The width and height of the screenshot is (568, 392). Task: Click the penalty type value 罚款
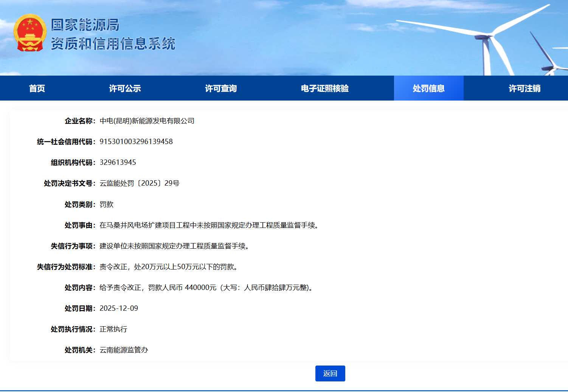[x=106, y=205]
